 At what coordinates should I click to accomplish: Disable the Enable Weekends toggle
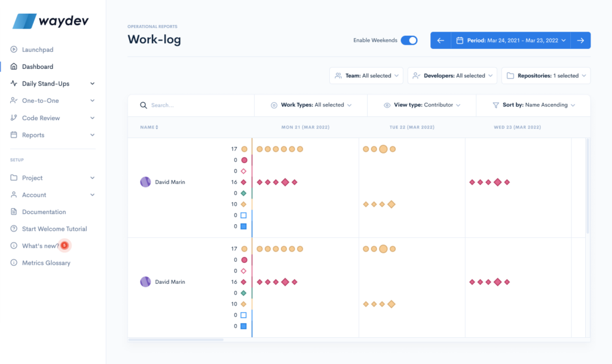(409, 40)
